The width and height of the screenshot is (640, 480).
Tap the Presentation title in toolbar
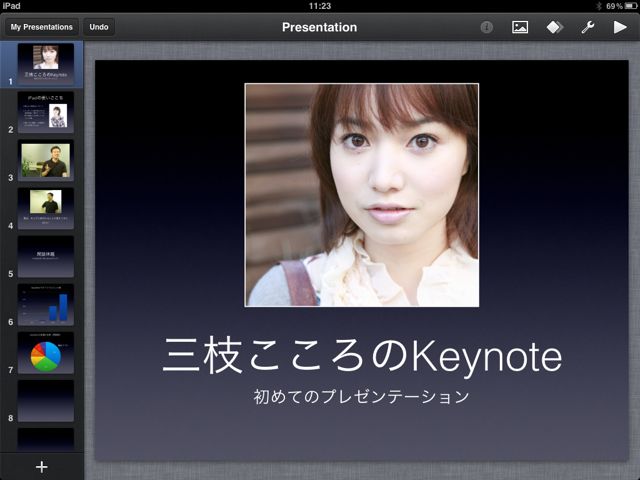(319, 27)
